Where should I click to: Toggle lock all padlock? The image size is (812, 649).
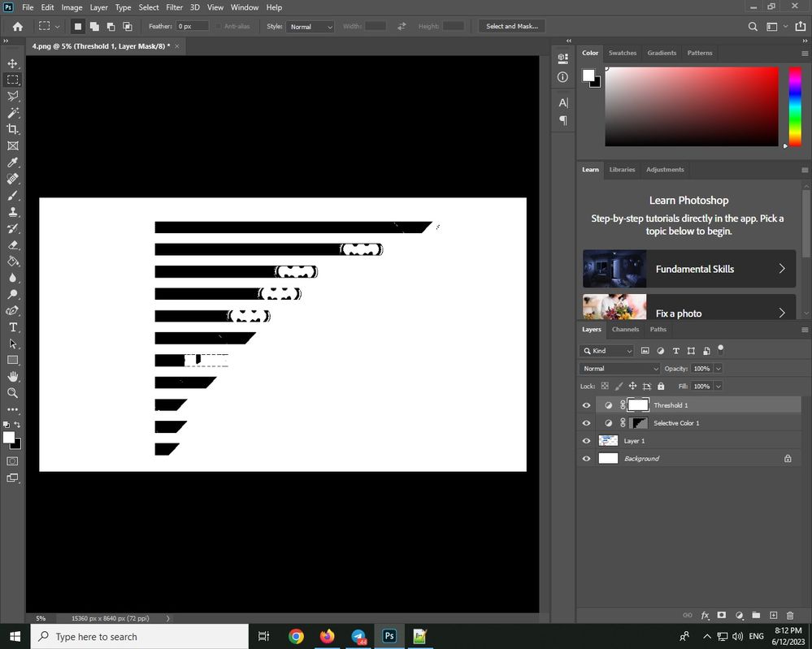661,386
